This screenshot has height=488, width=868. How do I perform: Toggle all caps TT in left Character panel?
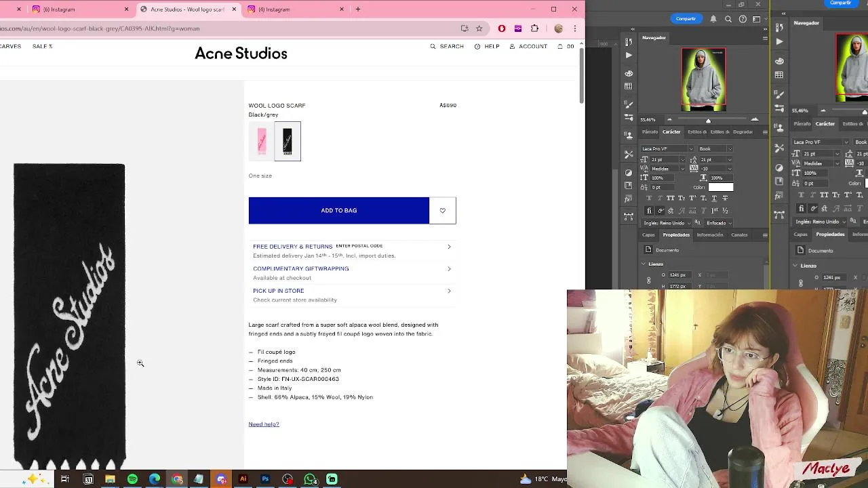[x=671, y=198]
